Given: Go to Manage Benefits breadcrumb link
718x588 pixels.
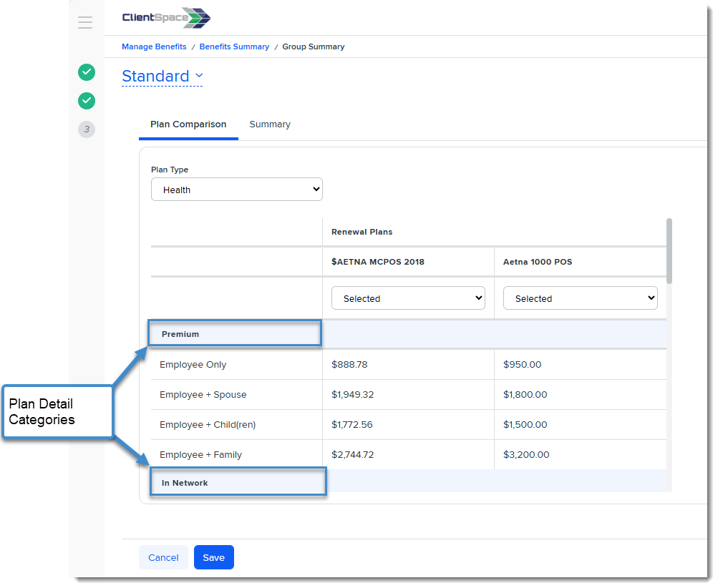Looking at the screenshot, I should click(x=154, y=47).
